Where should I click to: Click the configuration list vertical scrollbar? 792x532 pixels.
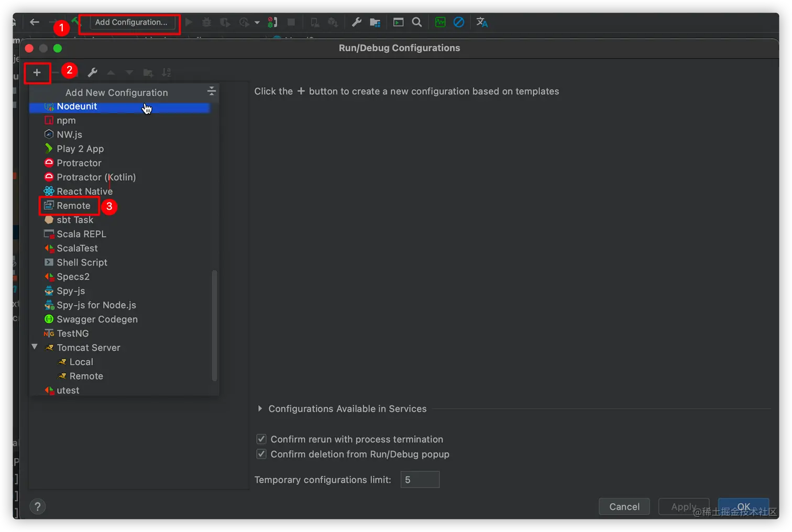(x=214, y=325)
